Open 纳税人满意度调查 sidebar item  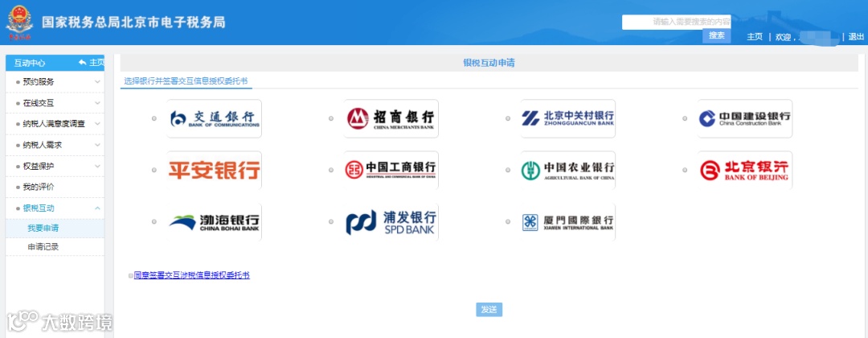(55, 124)
